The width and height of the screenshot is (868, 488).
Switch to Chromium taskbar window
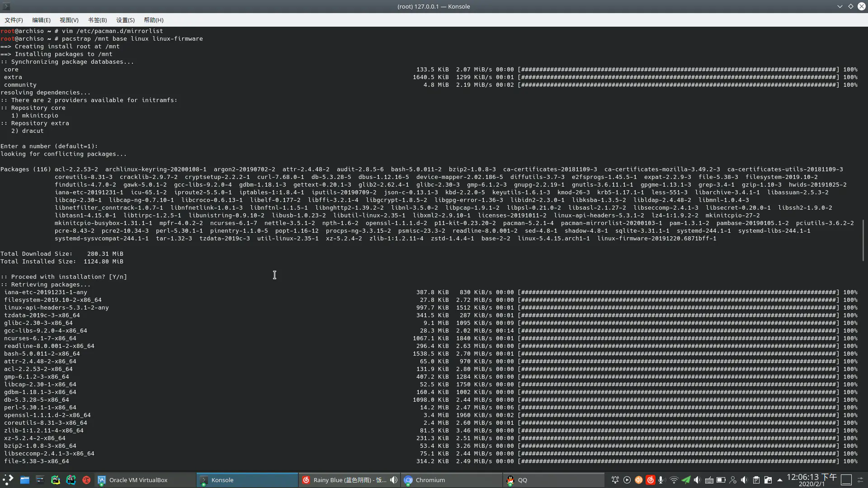pyautogui.click(x=430, y=480)
